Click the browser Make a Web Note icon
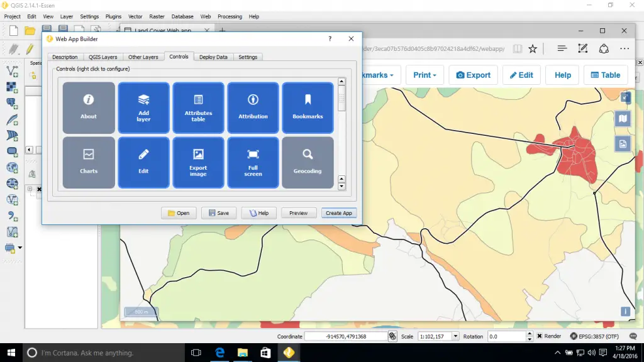The width and height of the screenshot is (644, 362). click(583, 48)
